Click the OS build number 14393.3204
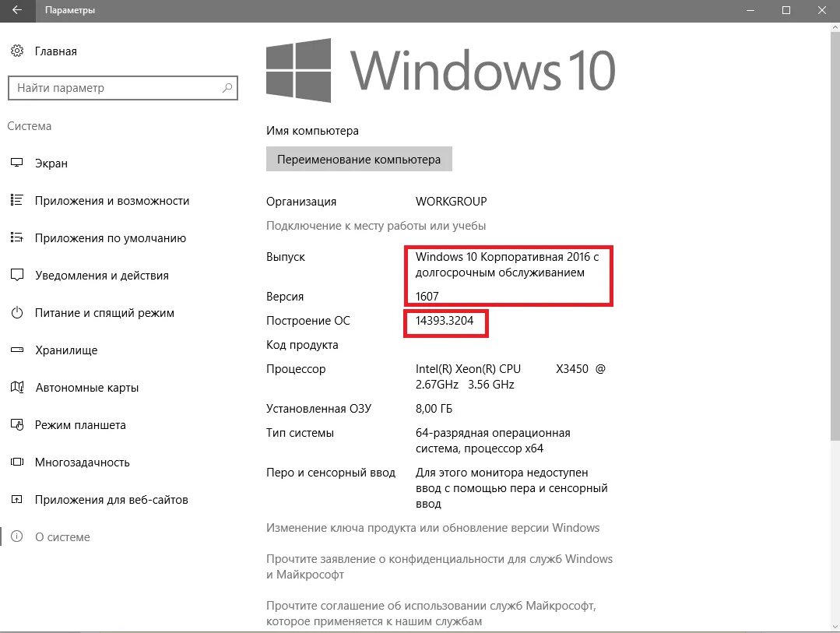Image resolution: width=840 pixels, height=633 pixels. (445, 321)
